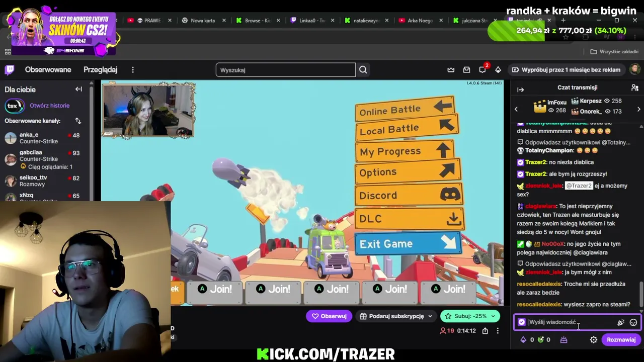Share the stream with the share icon
This screenshot has width=644, height=362.
pyautogui.click(x=485, y=331)
